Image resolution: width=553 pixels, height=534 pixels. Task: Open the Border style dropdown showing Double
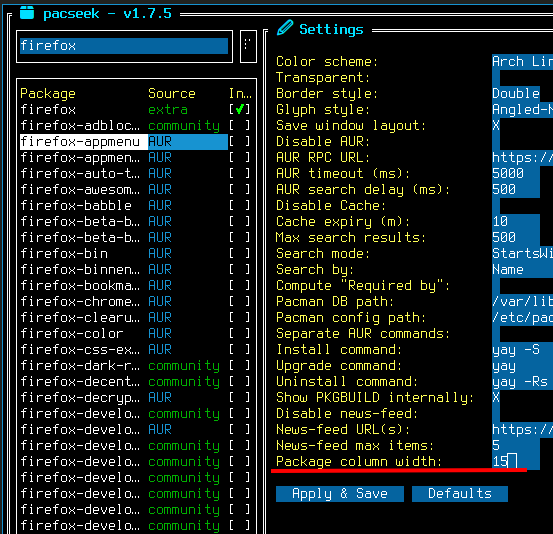click(x=516, y=94)
